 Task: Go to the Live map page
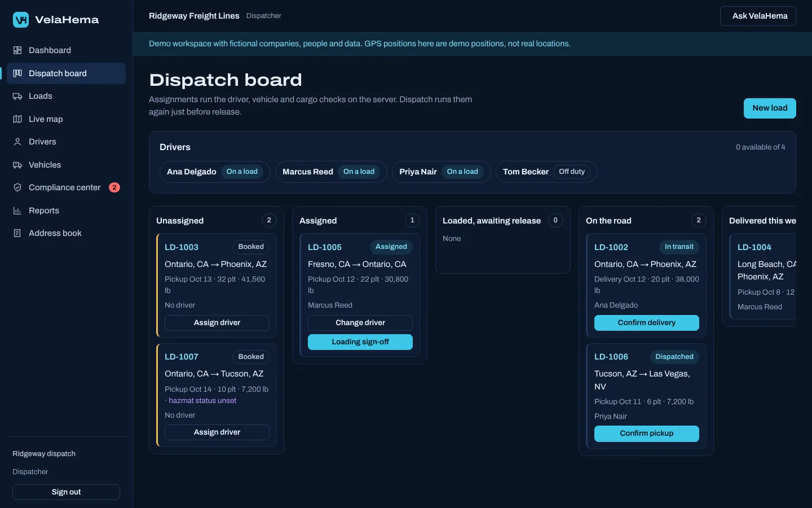point(66,119)
